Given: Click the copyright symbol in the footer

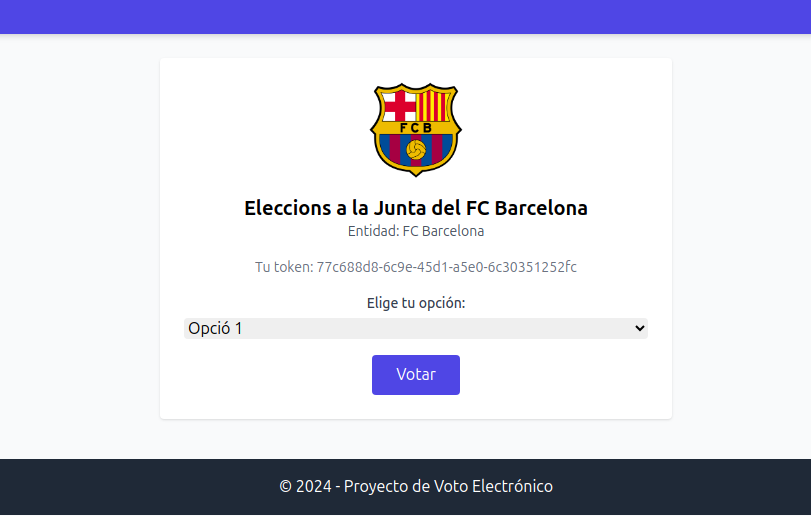Looking at the screenshot, I should pos(286,487).
